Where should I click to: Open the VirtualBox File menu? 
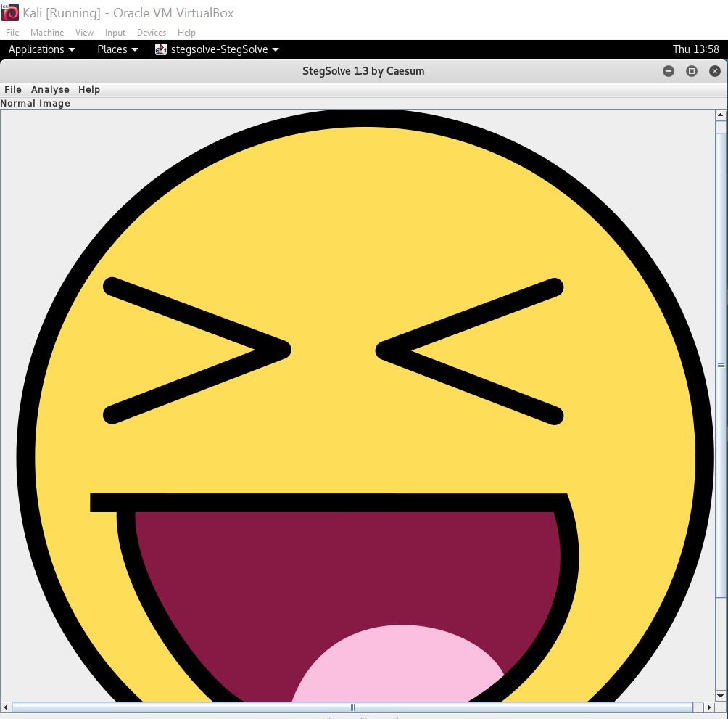[x=12, y=33]
